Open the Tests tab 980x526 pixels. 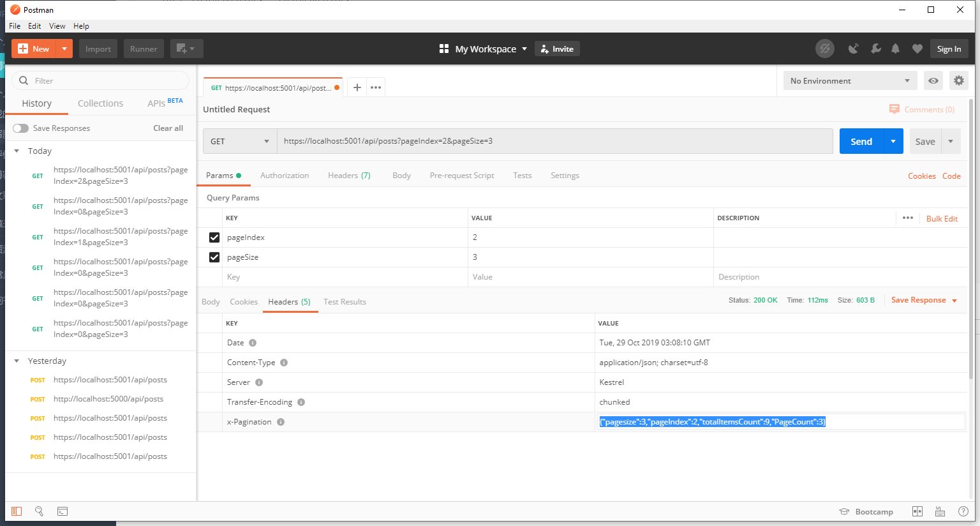point(522,176)
